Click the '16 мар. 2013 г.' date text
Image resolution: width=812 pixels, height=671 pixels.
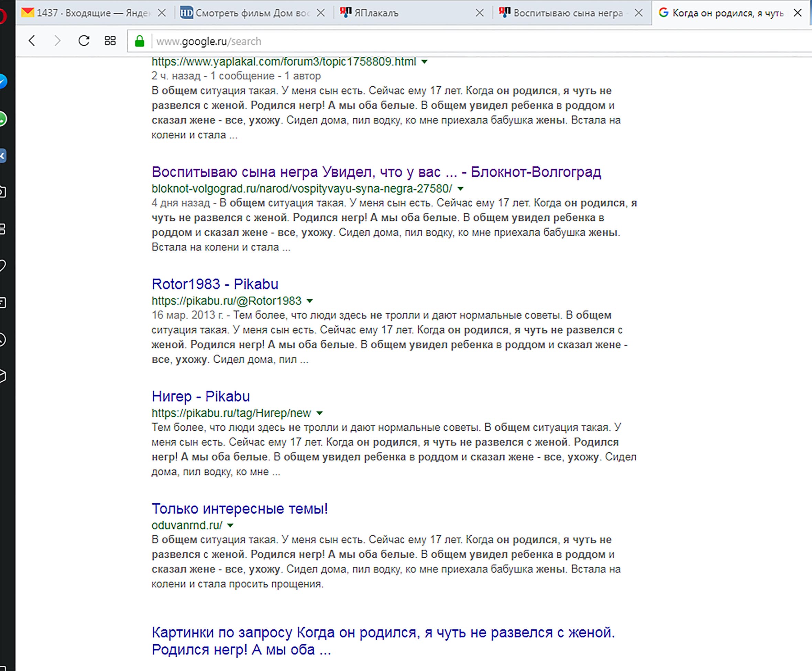click(187, 315)
